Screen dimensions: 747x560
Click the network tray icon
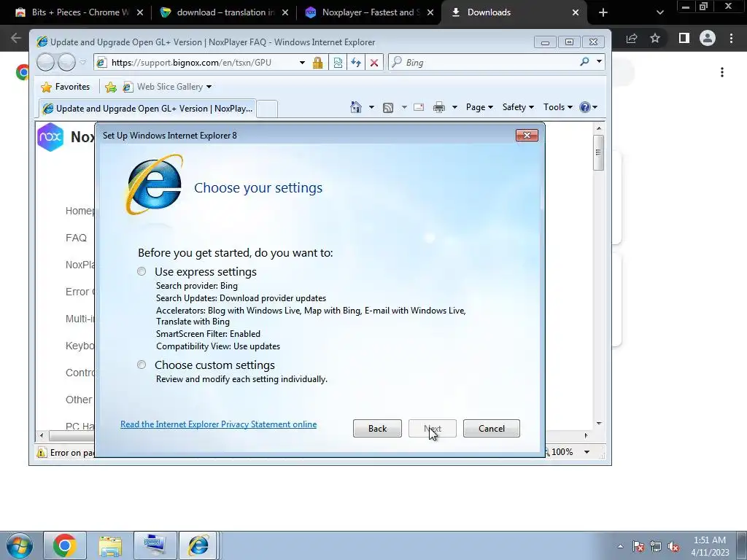(656, 546)
